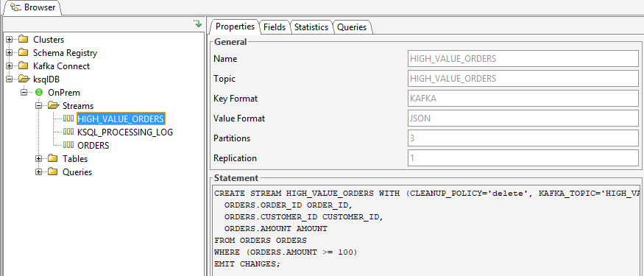644x276 pixels.
Task: Click the ksqlDB open folder icon
Action: [24, 79]
